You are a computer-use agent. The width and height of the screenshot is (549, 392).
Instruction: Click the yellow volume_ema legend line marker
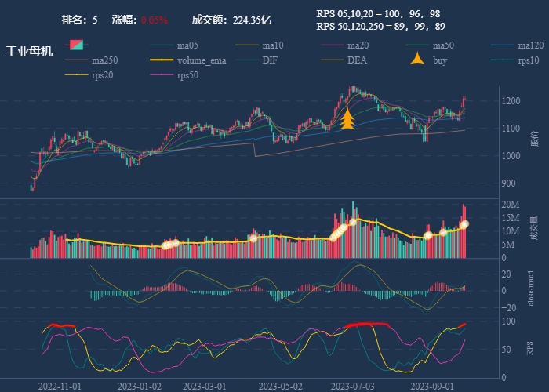162,60
